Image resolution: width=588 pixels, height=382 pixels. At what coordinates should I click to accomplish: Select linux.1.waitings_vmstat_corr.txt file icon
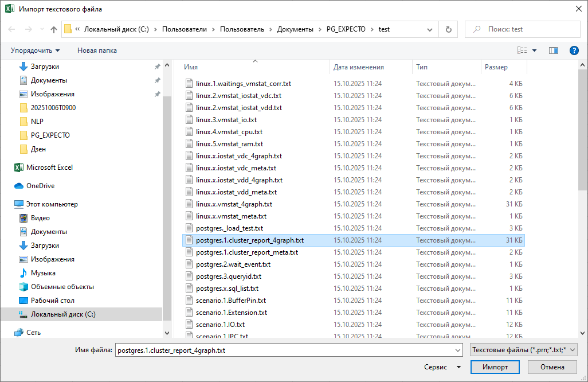coord(189,84)
